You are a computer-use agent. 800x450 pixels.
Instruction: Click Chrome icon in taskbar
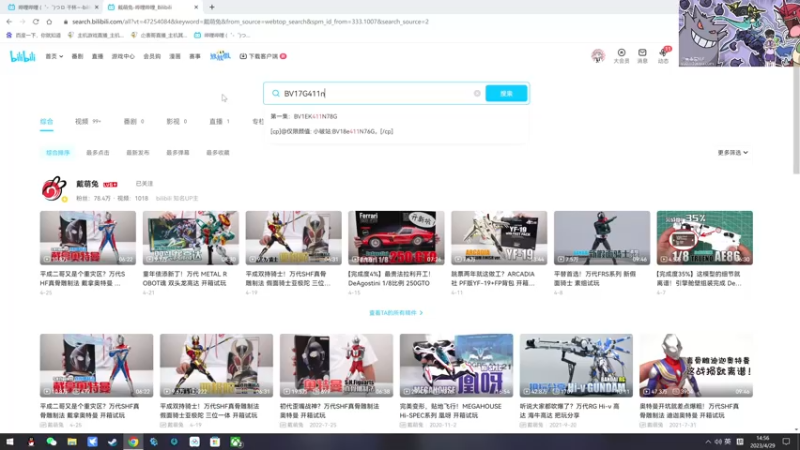[133, 442]
